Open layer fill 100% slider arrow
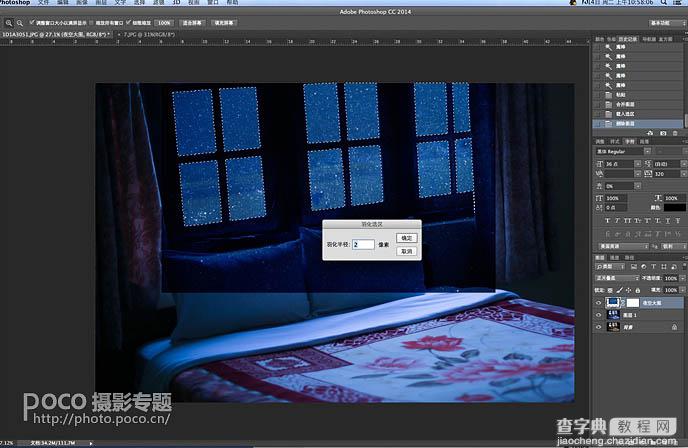This screenshot has height=448, width=688. click(683, 290)
